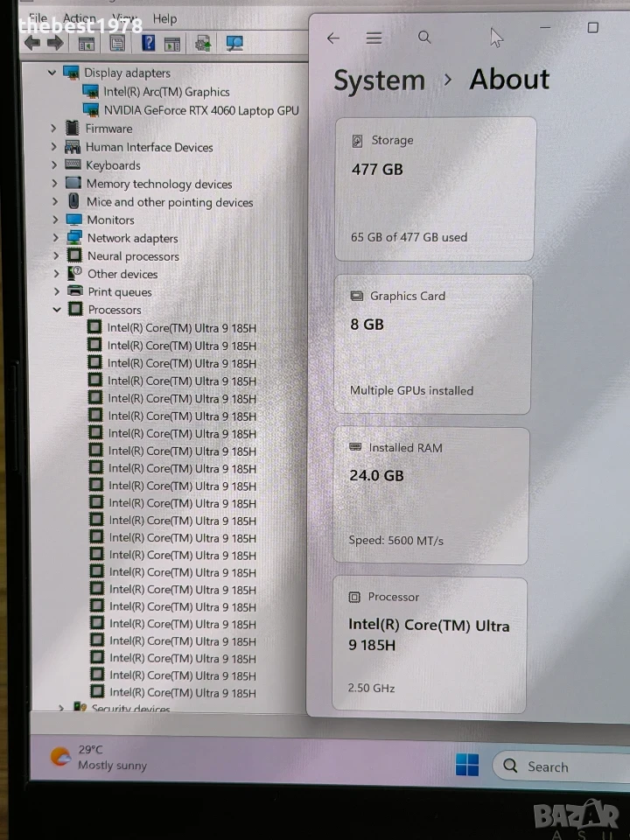The image size is (630, 840).
Task: Go back with Device Manager's Back arrow
Action: click(32, 44)
